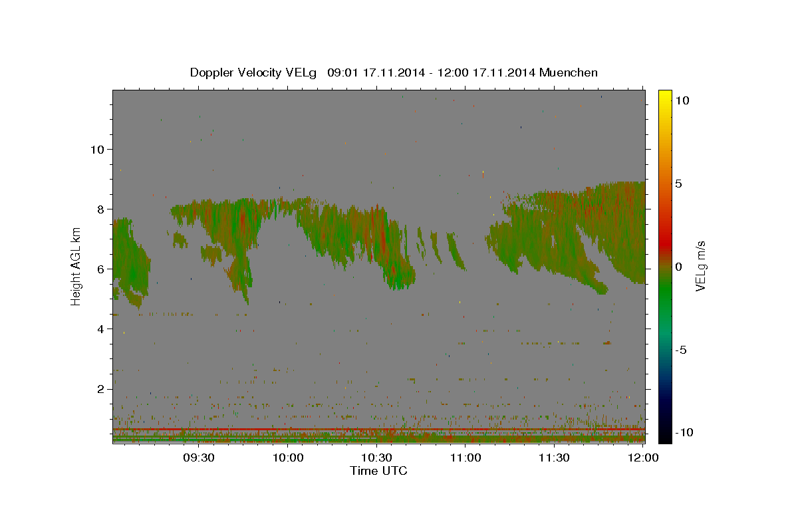Click the height tick label 2
798x532 pixels.
pos(100,388)
